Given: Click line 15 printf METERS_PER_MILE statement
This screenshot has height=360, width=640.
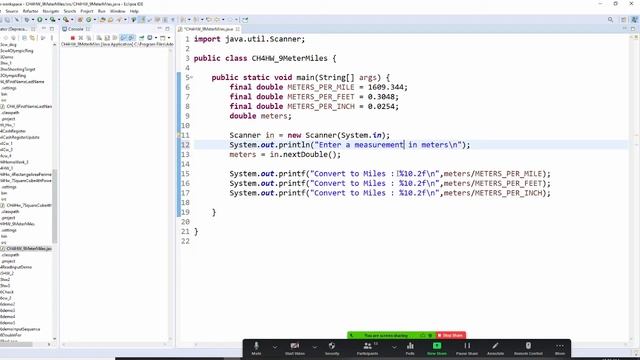Looking at the screenshot, I should coord(390,174).
